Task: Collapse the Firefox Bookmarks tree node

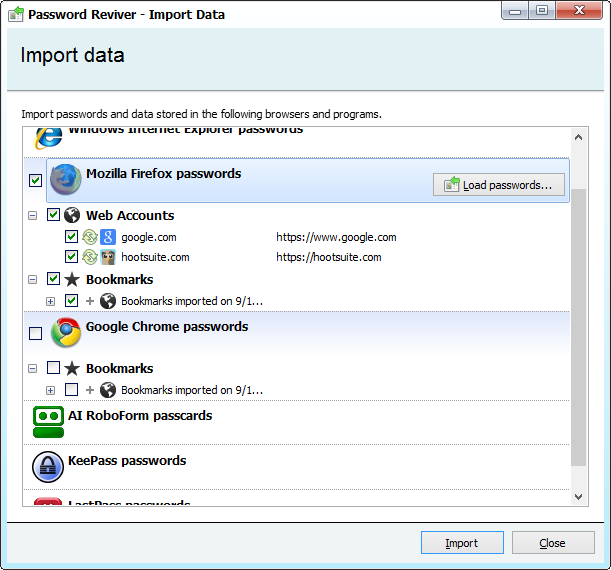Action: [33, 279]
